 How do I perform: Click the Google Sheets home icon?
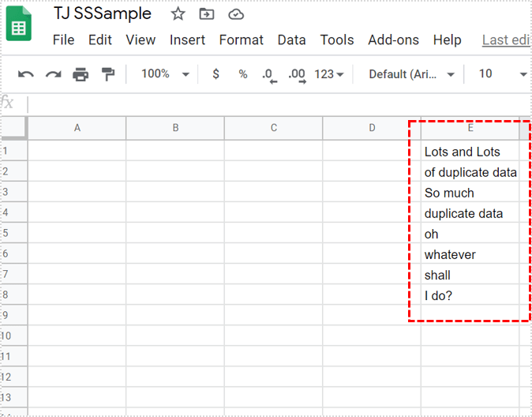(x=19, y=24)
